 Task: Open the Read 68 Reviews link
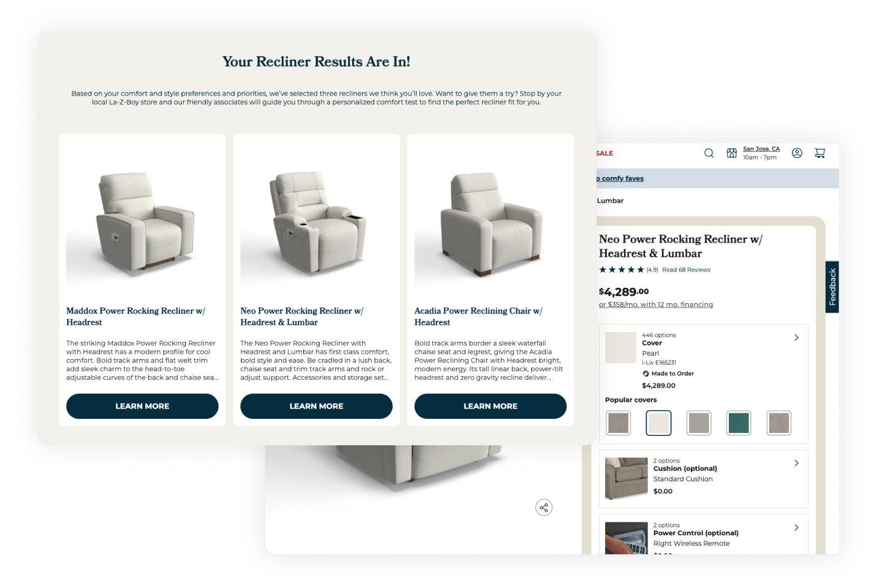click(x=686, y=269)
